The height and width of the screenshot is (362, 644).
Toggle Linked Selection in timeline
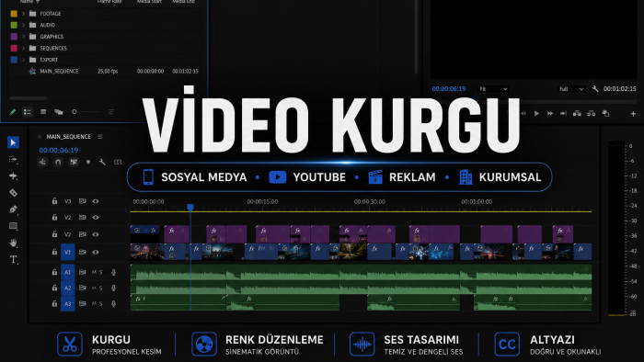point(74,162)
